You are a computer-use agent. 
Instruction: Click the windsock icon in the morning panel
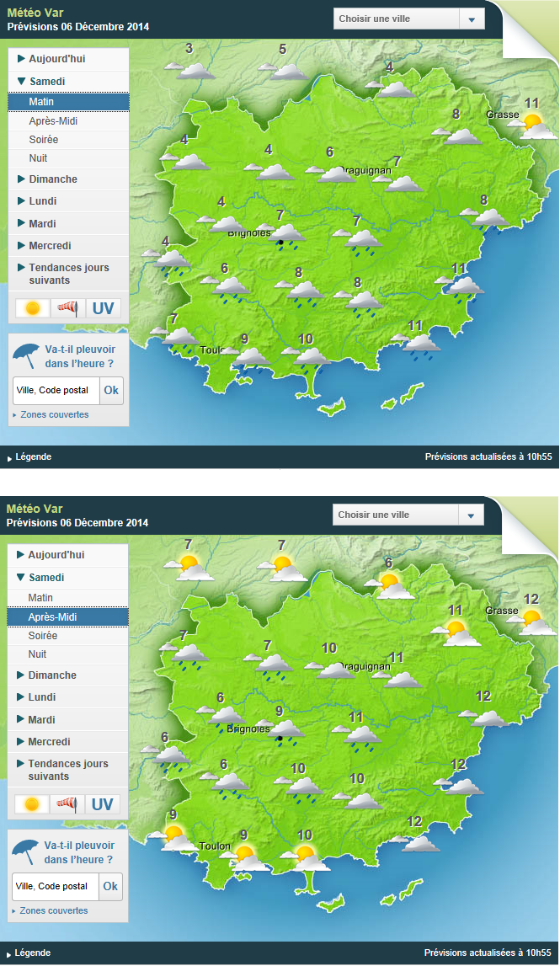click(x=67, y=308)
